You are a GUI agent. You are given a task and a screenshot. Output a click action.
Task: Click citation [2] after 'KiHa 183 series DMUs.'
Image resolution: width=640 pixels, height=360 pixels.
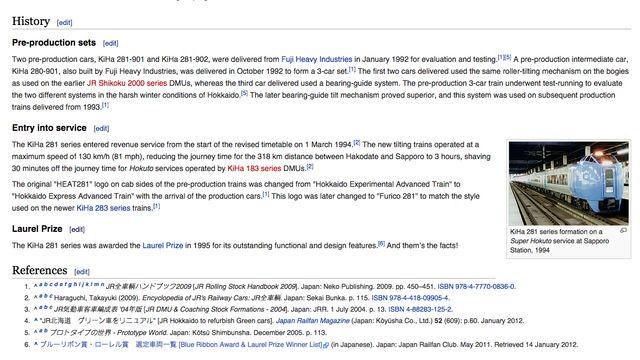310,167
